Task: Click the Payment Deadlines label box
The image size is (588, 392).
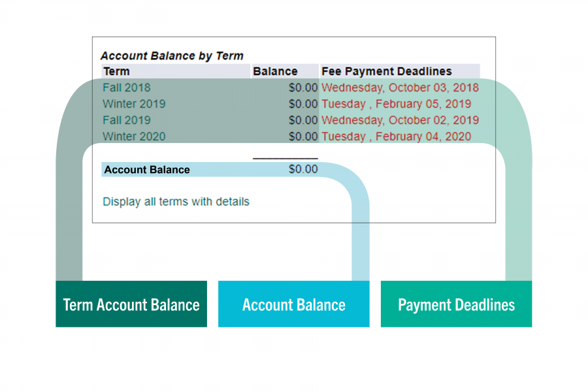Action: [x=456, y=304]
